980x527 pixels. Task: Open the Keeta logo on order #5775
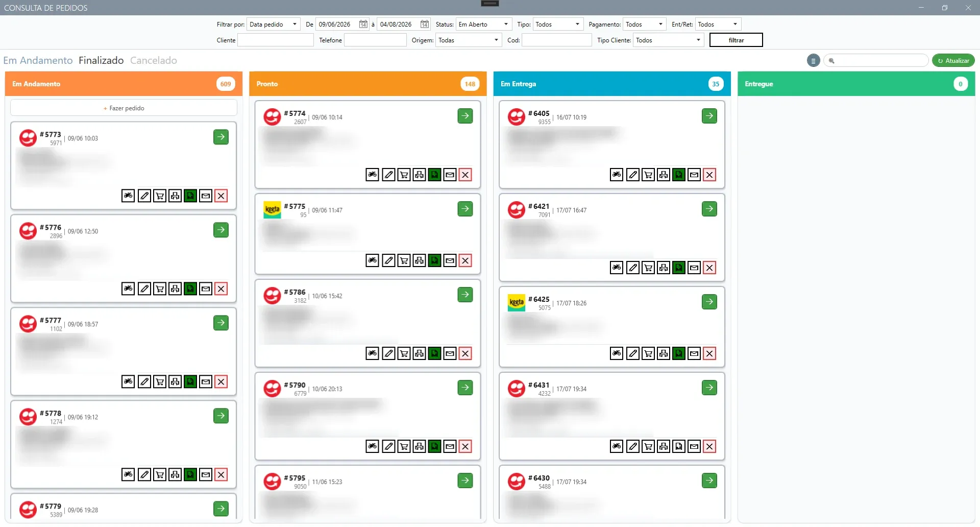pyautogui.click(x=273, y=210)
